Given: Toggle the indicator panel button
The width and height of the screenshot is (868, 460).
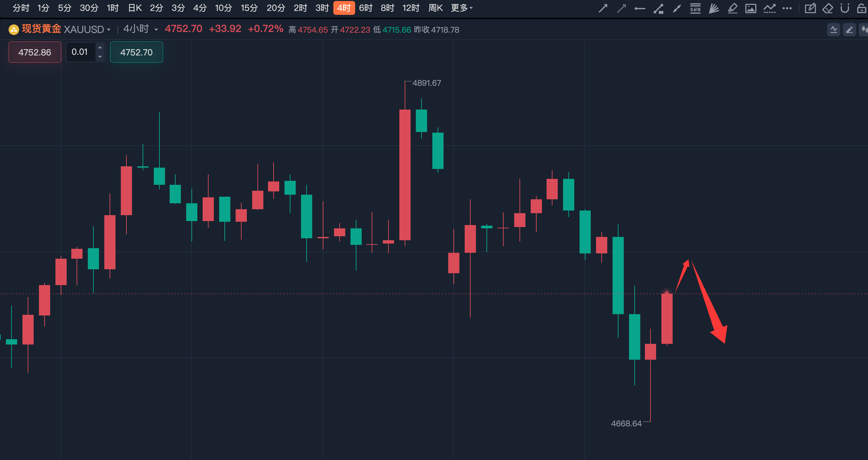Looking at the screenshot, I should [x=834, y=30].
